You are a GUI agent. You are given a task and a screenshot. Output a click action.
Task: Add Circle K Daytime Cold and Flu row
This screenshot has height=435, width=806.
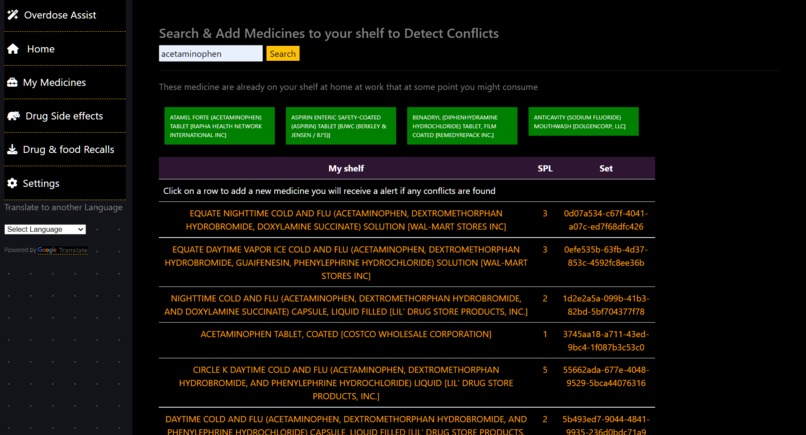pos(407,383)
